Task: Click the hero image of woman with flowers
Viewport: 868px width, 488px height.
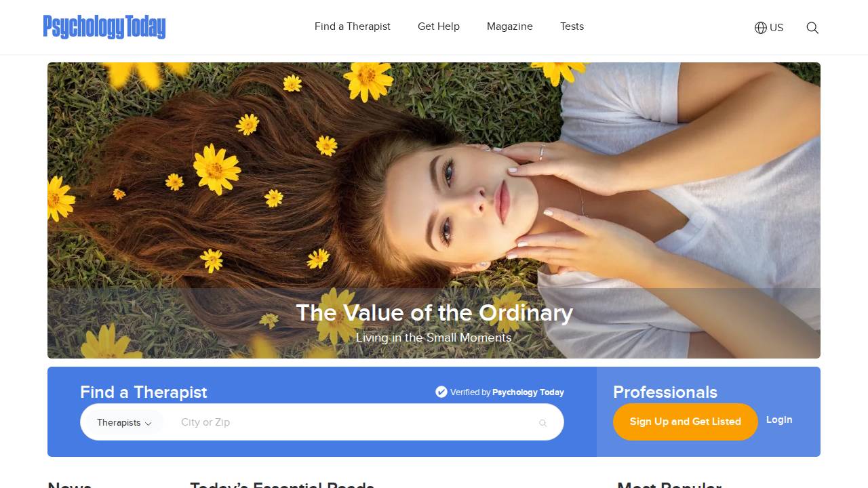Action: 434,210
